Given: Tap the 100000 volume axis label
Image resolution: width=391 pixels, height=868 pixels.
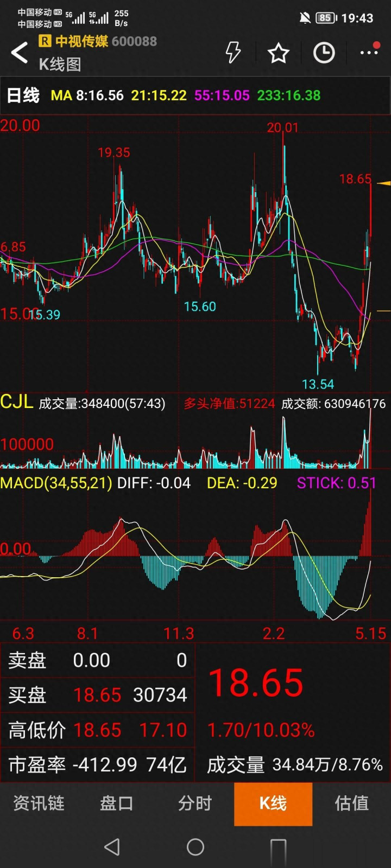Looking at the screenshot, I should point(27,445).
